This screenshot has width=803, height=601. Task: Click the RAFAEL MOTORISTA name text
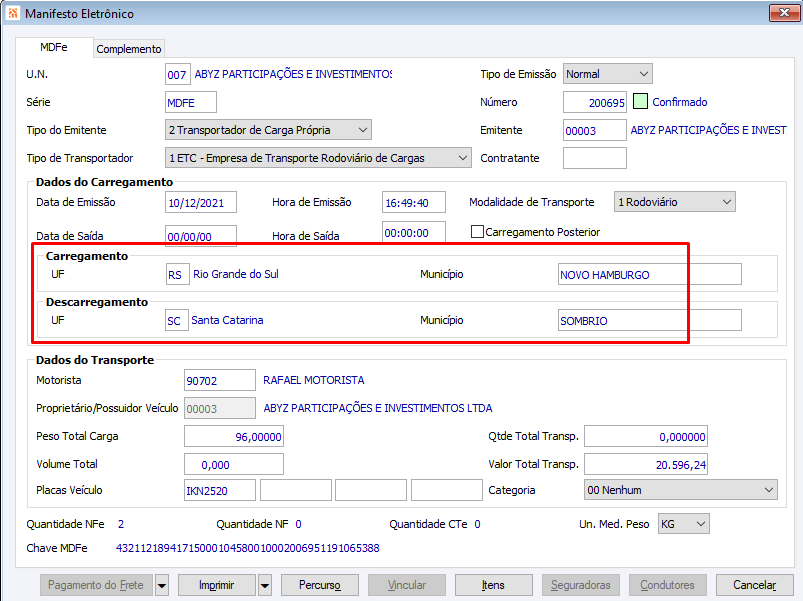tap(313, 380)
